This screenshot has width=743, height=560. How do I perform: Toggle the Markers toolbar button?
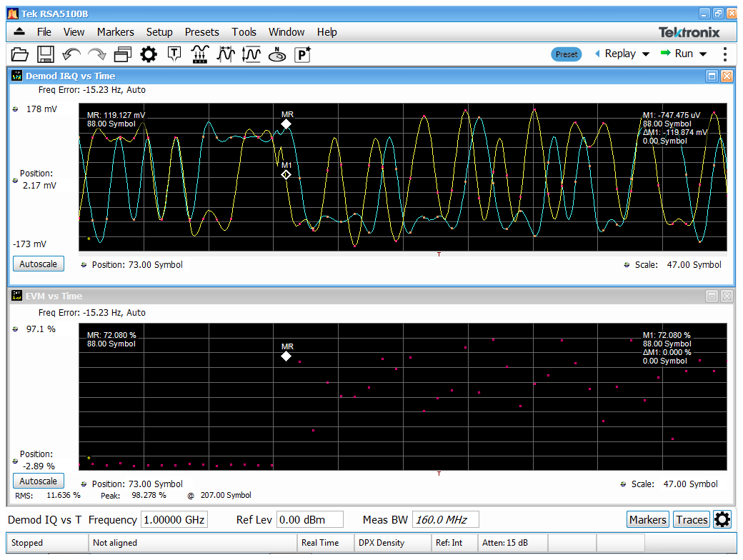coord(647,519)
